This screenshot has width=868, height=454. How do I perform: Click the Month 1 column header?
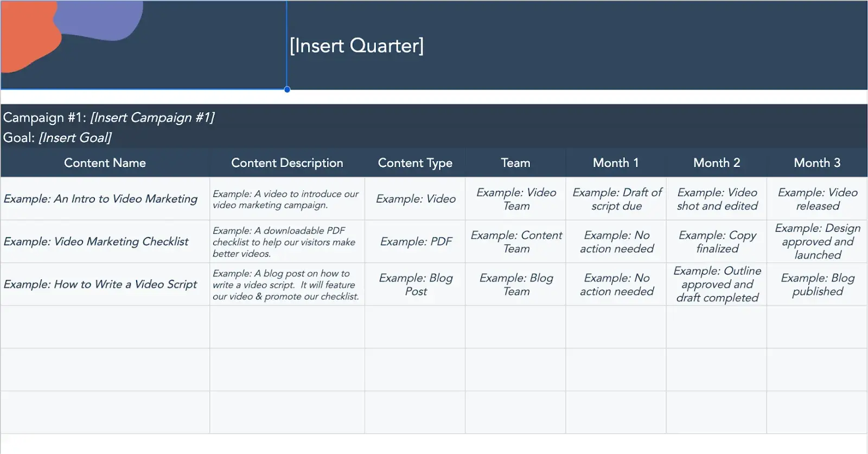tap(616, 163)
